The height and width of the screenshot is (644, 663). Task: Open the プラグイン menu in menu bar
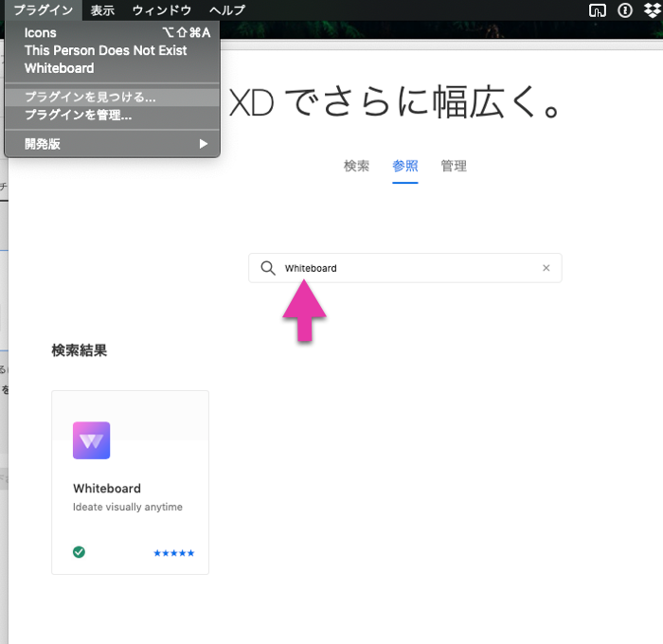click(x=44, y=10)
